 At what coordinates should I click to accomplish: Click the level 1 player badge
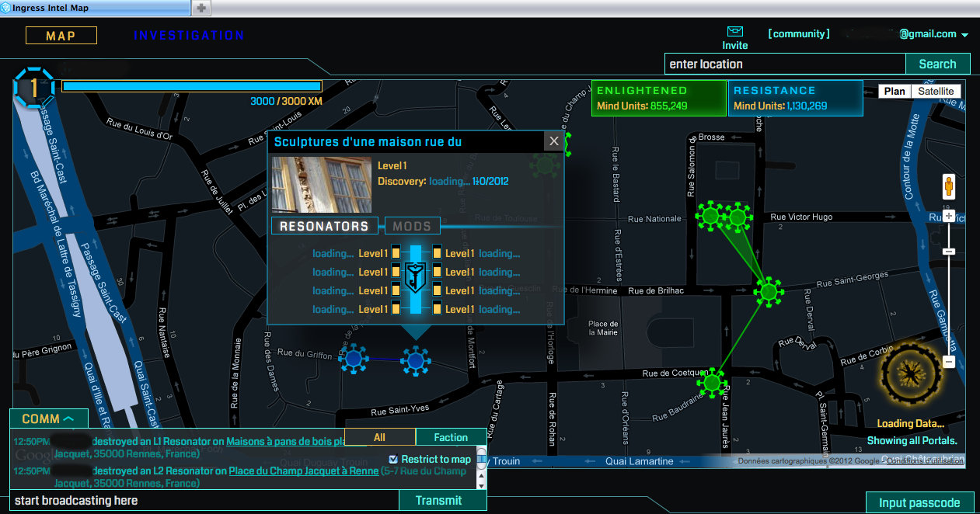click(33, 88)
